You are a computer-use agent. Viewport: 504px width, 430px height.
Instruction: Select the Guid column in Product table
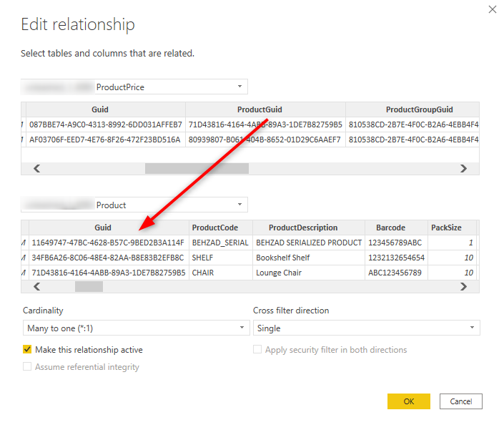pos(109,228)
